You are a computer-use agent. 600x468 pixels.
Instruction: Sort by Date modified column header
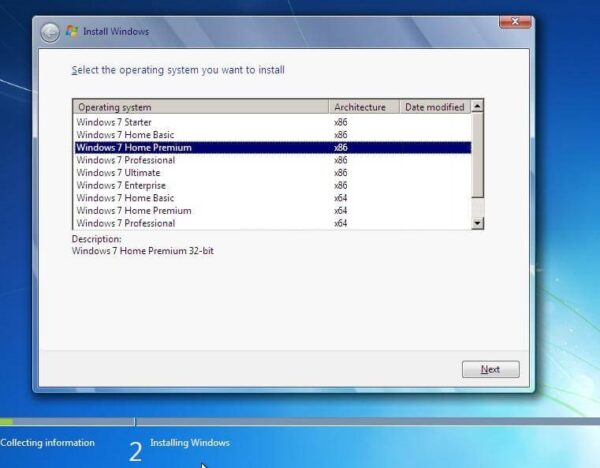coord(435,107)
